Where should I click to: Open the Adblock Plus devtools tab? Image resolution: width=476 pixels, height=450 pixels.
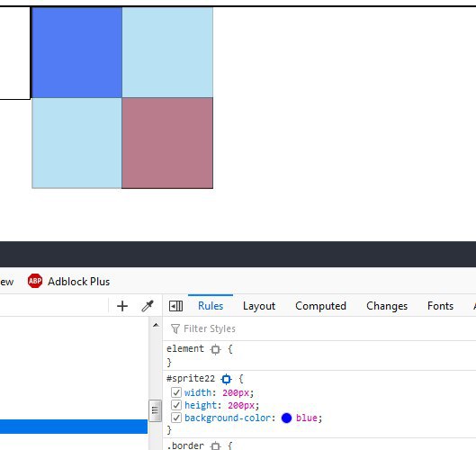tap(68, 281)
